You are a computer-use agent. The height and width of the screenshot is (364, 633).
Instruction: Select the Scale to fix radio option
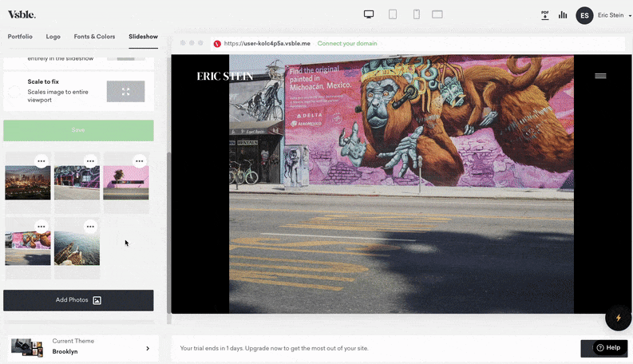pos(14,92)
